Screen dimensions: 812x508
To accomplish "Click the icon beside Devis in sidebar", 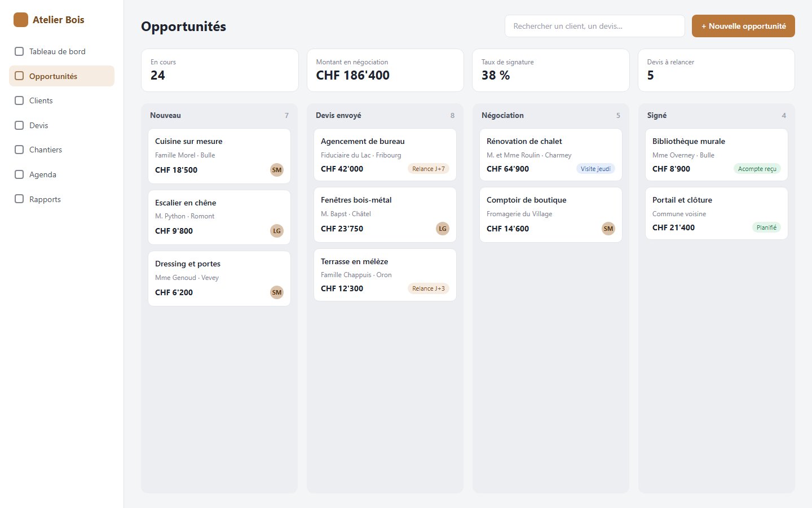I will pos(19,125).
